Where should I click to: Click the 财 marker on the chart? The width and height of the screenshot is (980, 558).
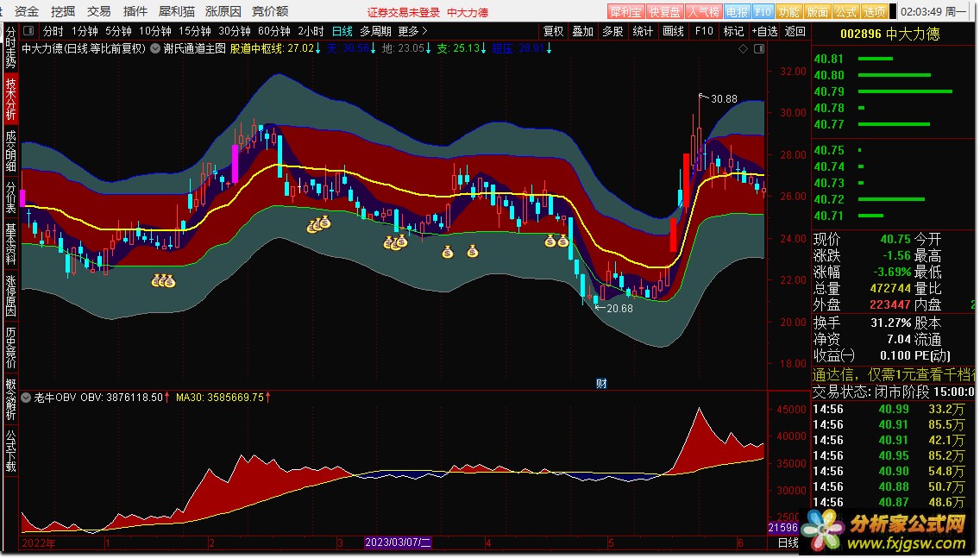pos(601,383)
